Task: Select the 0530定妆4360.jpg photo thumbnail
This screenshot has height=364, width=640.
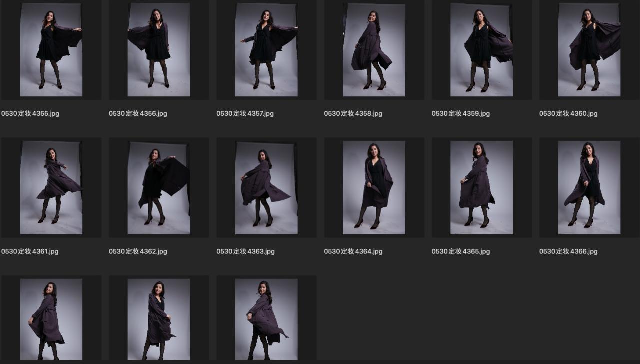Action: coord(589,50)
